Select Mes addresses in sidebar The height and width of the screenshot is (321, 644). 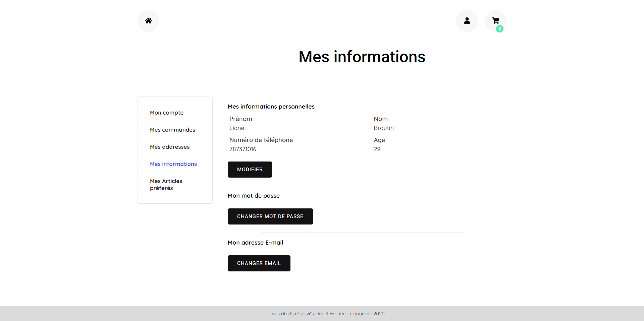[x=170, y=147]
